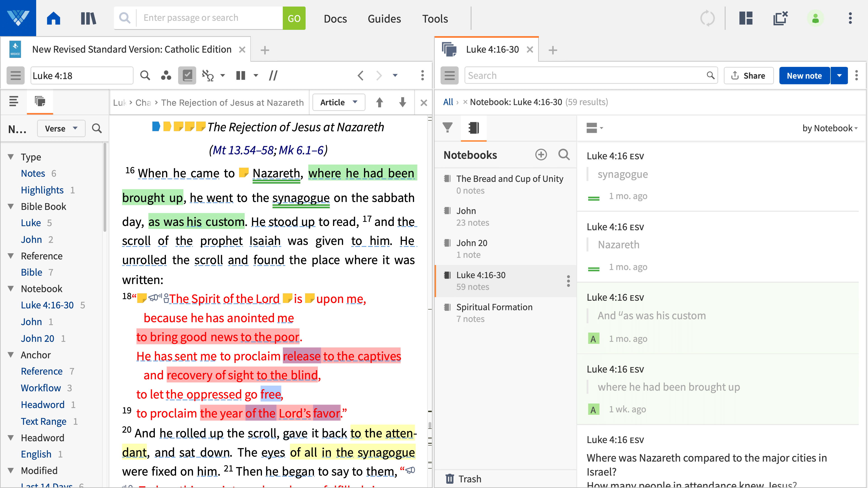Screen dimensions: 868x488
Task: Open the Tools menu
Action: pos(435,18)
